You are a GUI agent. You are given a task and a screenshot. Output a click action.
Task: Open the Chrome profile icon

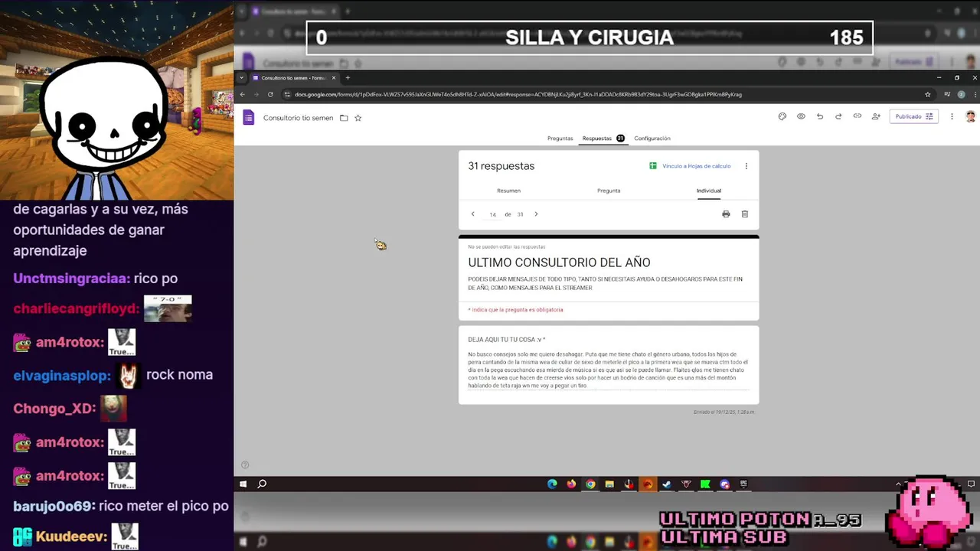pos(961,94)
